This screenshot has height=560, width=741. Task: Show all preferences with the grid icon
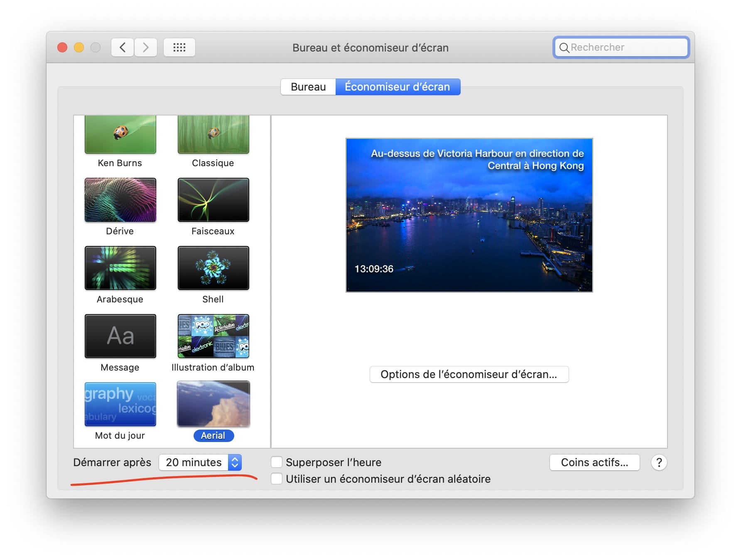tap(179, 47)
